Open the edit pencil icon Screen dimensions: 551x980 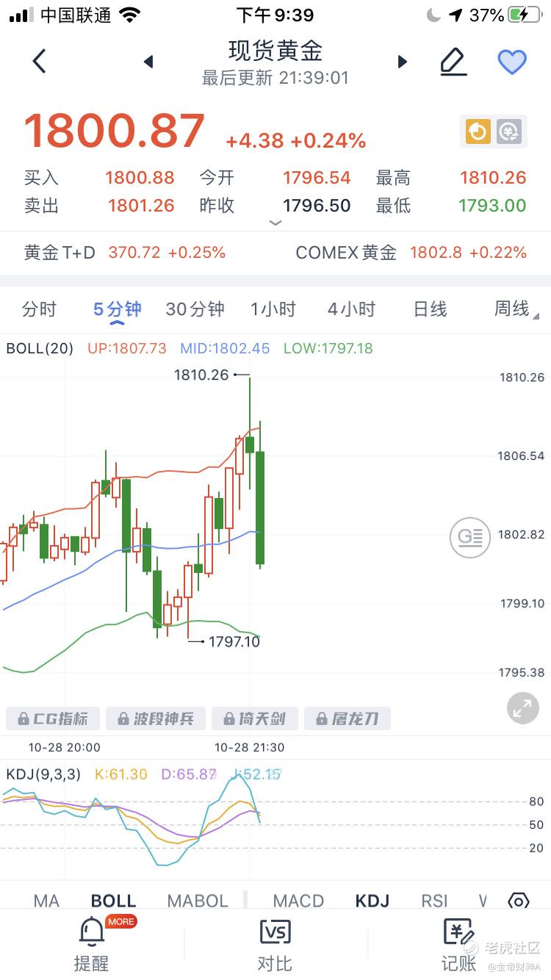click(453, 62)
